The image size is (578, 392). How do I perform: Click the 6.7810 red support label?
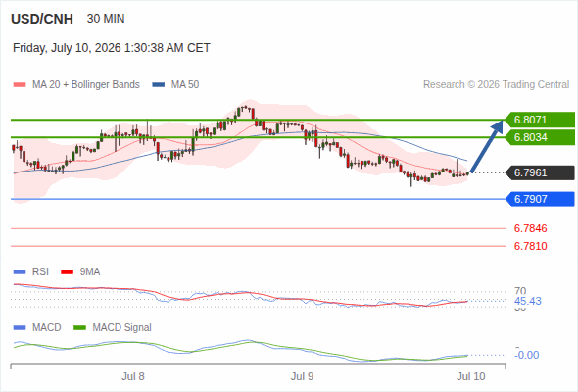(x=530, y=246)
